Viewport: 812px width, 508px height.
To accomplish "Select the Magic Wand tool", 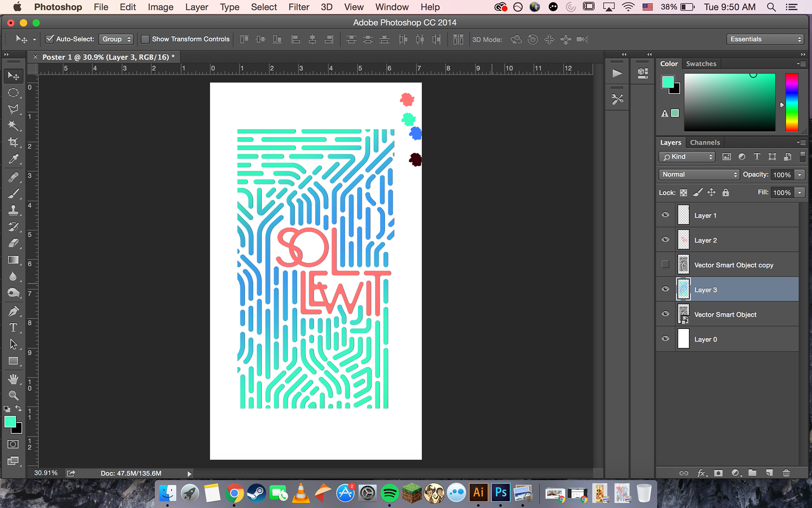I will [14, 126].
